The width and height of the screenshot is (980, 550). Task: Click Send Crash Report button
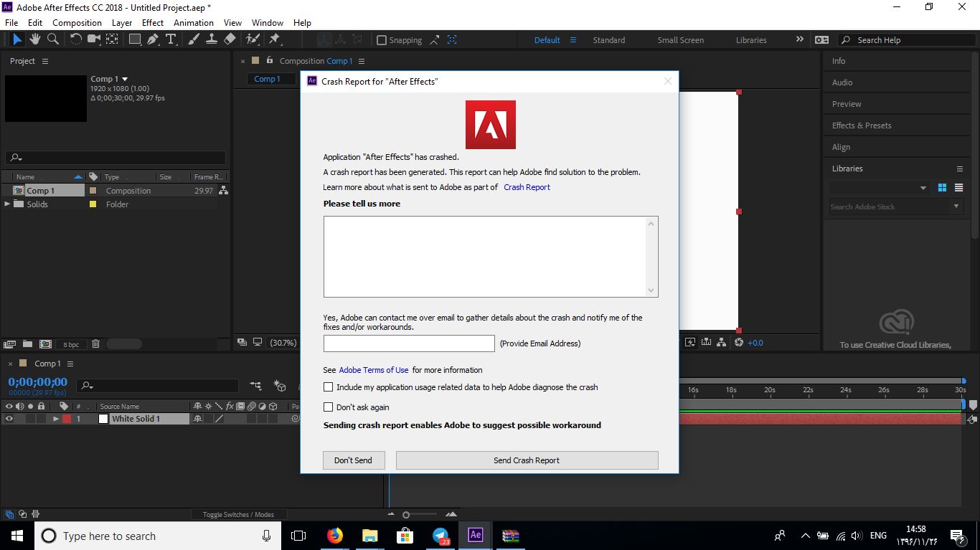(527, 460)
